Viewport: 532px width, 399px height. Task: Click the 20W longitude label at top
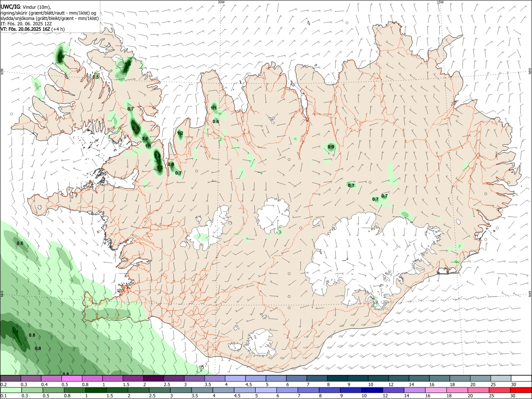coord(221,2)
